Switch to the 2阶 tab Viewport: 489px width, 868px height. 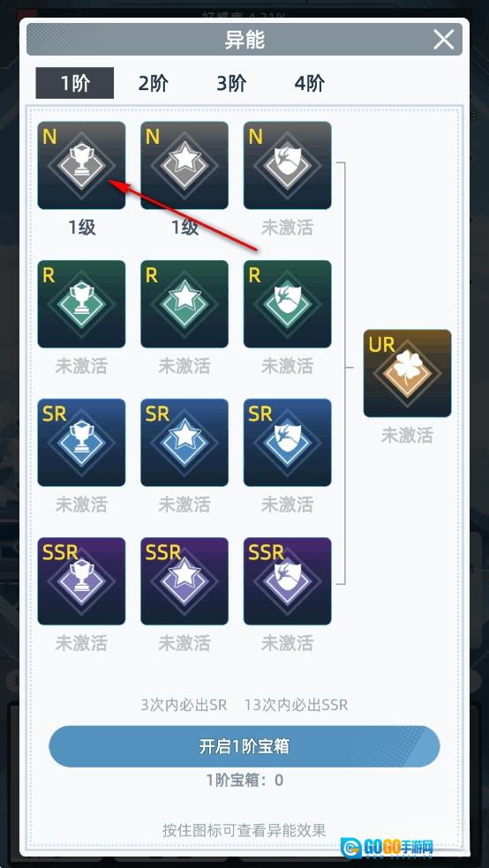[x=153, y=84]
